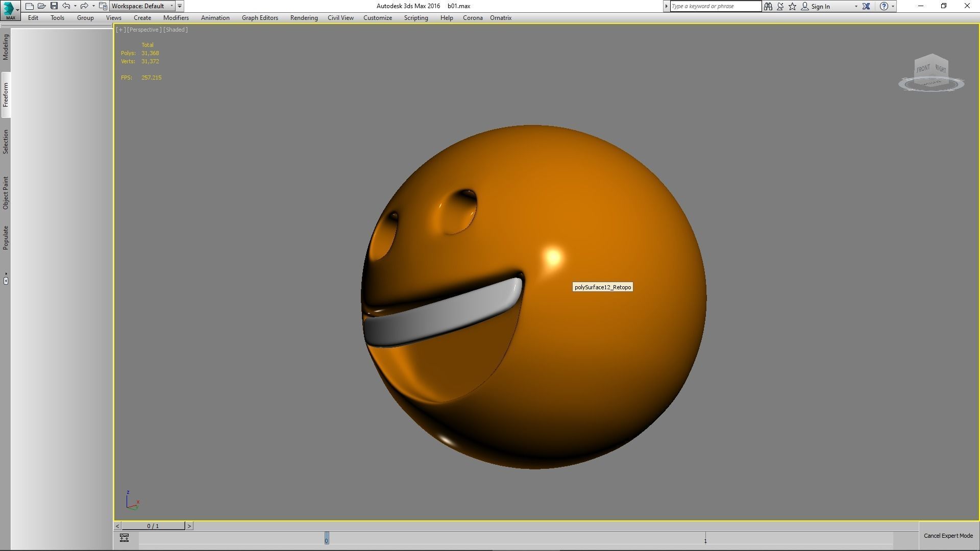Screen dimensions: 980x551
Task: Open the 3ds Max application button menu
Action: 10,10
